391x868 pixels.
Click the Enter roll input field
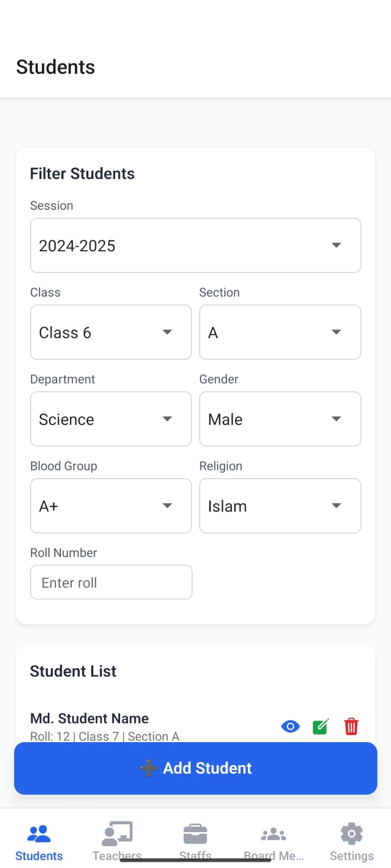(111, 582)
